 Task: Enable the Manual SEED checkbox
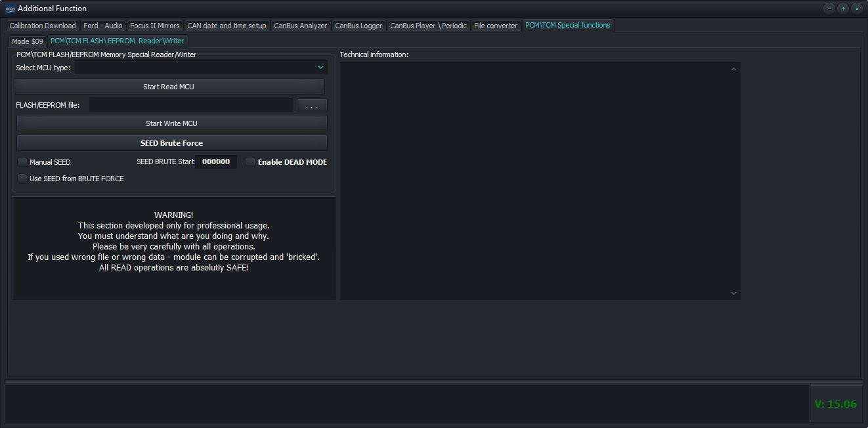[x=23, y=162]
